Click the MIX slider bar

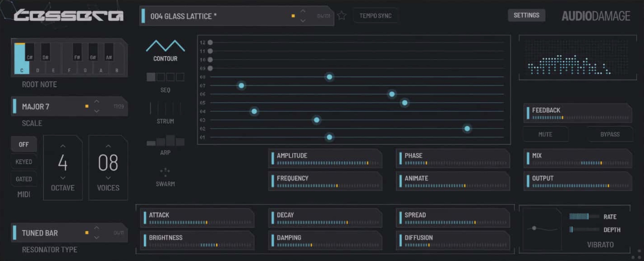(x=580, y=163)
